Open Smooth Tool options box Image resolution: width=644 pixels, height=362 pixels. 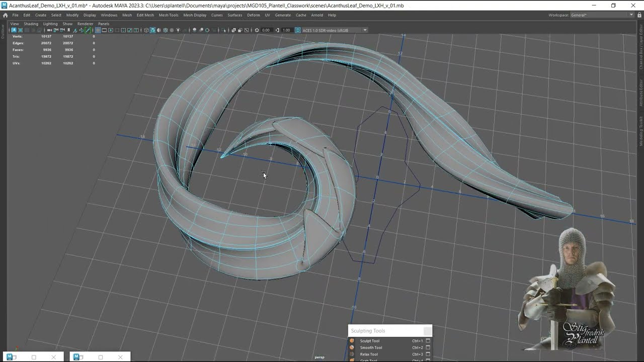click(428, 347)
